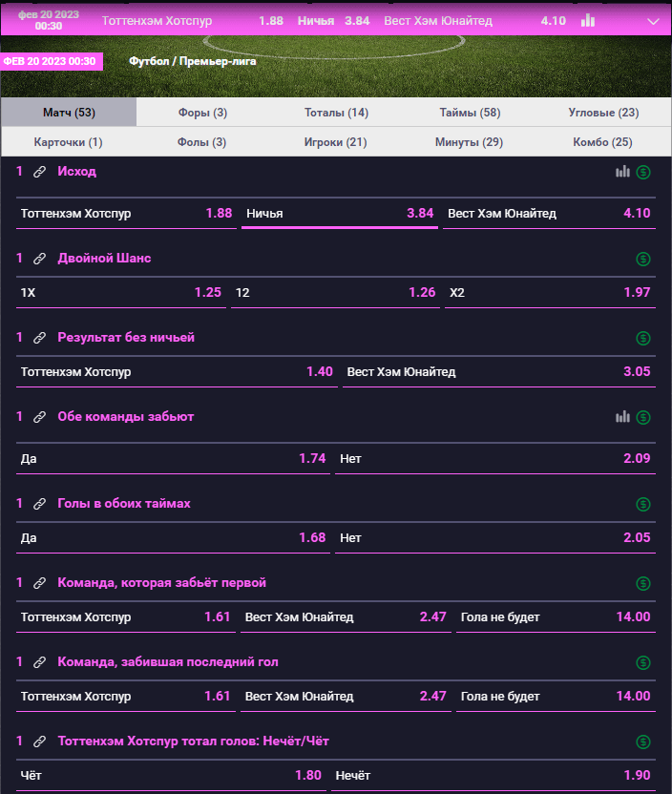This screenshot has height=794, width=672.
Task: Open Фолы (3) tab
Action: coord(201,142)
